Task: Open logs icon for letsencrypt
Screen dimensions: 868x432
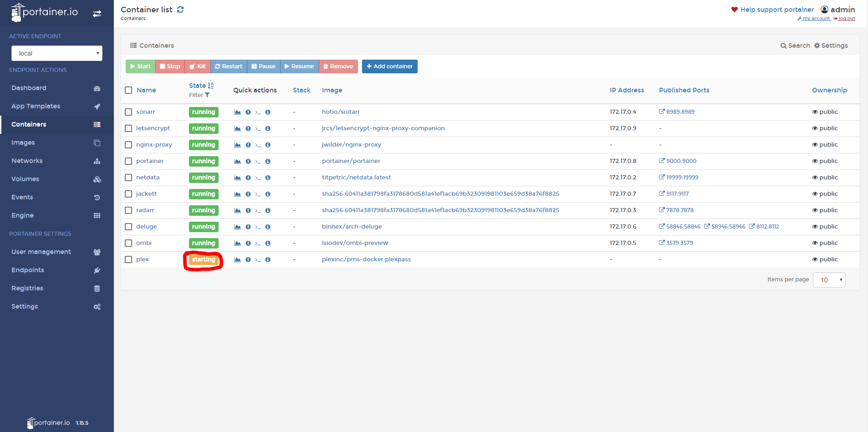Action: tap(248, 128)
